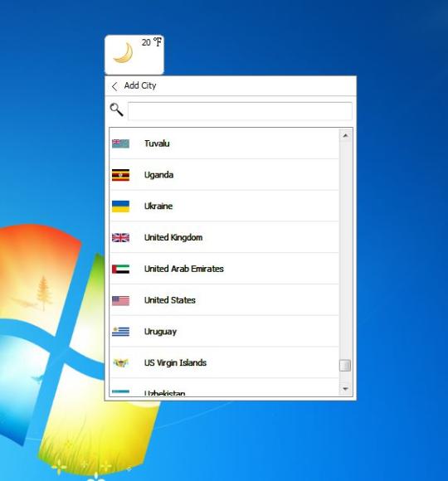The image size is (448, 481).
Task: Select United Arab Emirates
Action: pos(224,269)
